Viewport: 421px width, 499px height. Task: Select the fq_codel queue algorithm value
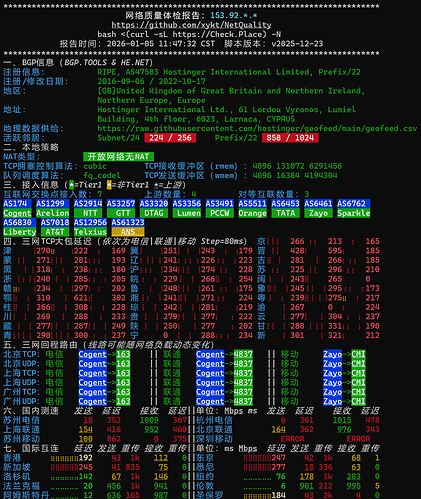point(102,175)
